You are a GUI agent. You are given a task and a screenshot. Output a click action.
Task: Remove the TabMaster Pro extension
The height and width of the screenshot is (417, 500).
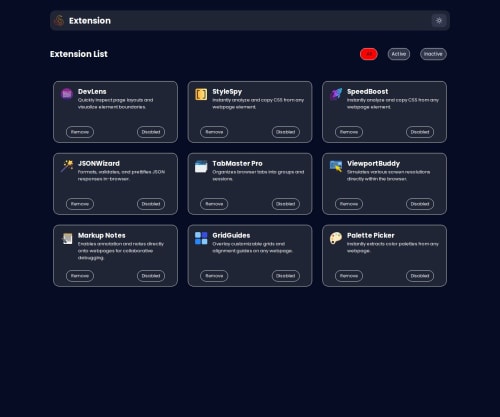point(214,204)
